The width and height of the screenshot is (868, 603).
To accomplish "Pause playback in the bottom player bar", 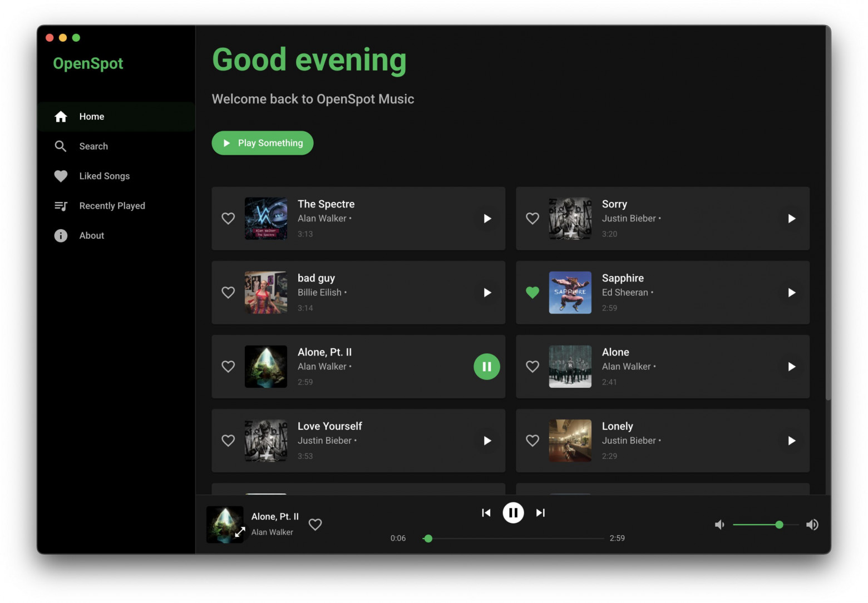I will tap(513, 513).
